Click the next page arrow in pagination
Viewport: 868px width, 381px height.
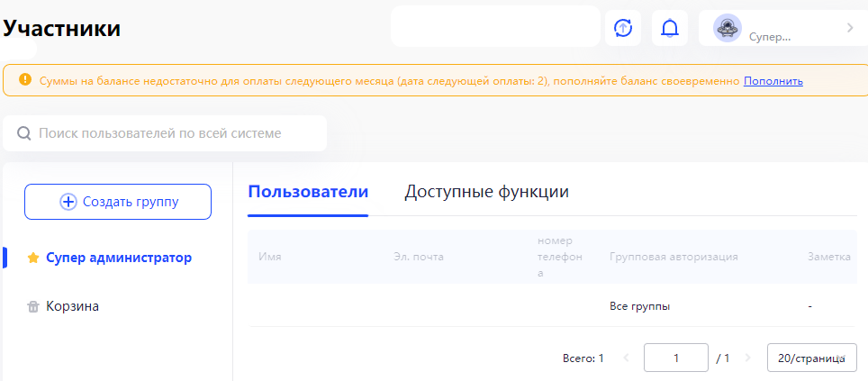point(748,358)
